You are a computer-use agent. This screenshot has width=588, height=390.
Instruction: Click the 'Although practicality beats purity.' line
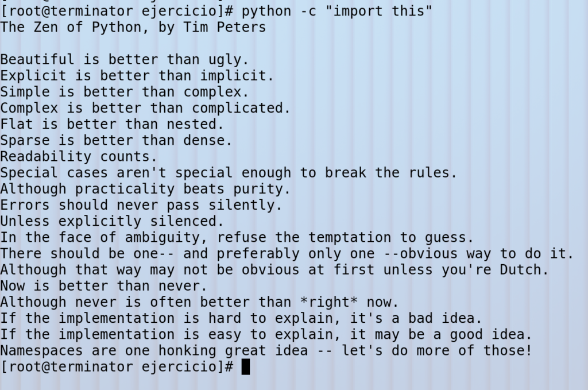tap(145, 188)
